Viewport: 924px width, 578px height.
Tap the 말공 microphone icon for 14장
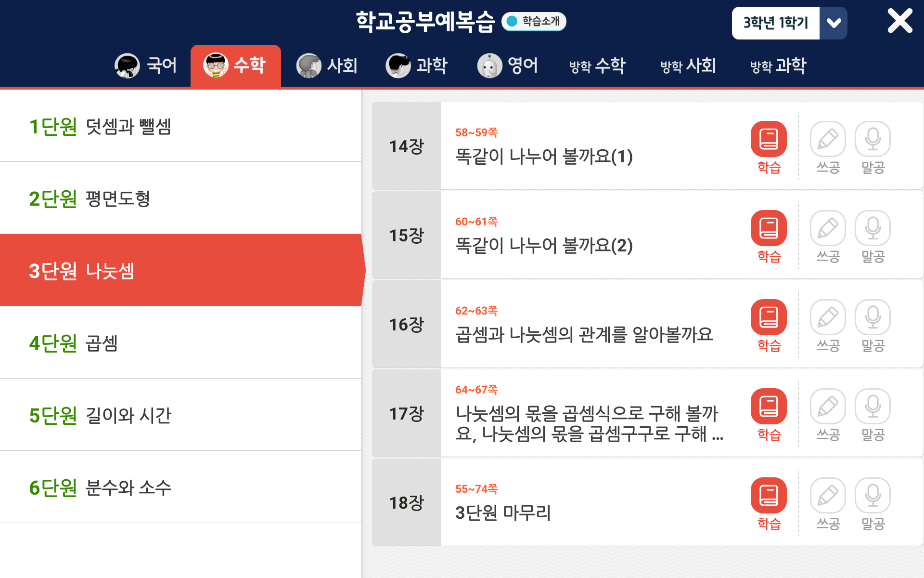point(873,139)
